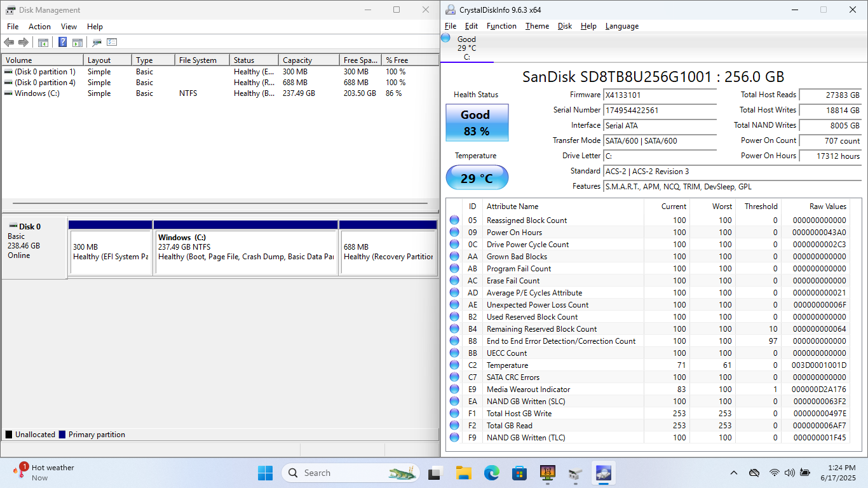This screenshot has width=868, height=488.
Task: Click the Forward arrow in Disk Management toolbar
Action: (24, 43)
